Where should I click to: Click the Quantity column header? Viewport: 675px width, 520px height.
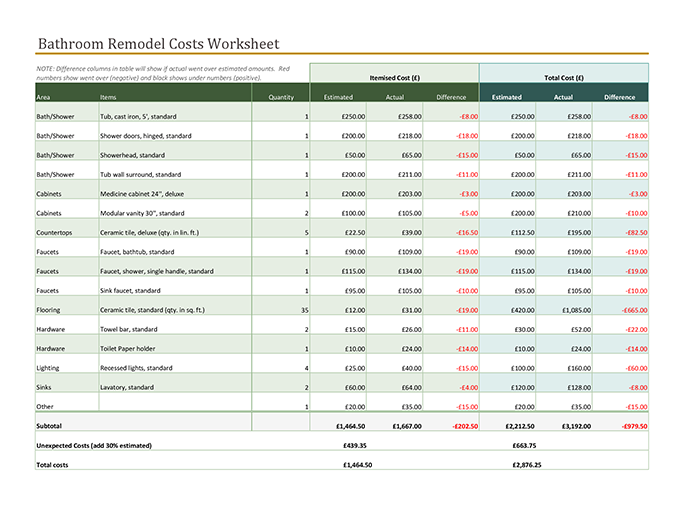pos(281,97)
